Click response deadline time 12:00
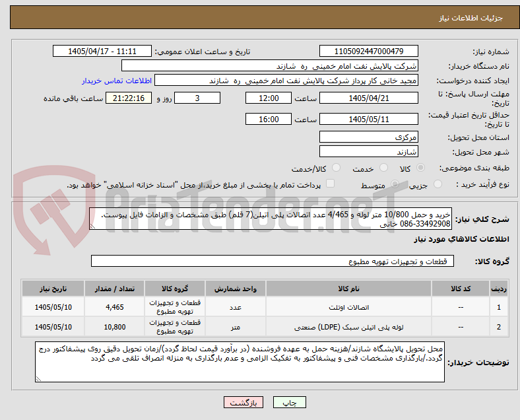This screenshot has height=420, width=520. 269,98
